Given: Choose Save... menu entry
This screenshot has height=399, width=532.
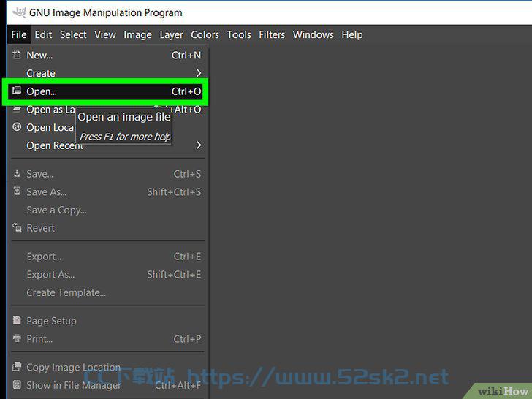Looking at the screenshot, I should pos(107,174).
